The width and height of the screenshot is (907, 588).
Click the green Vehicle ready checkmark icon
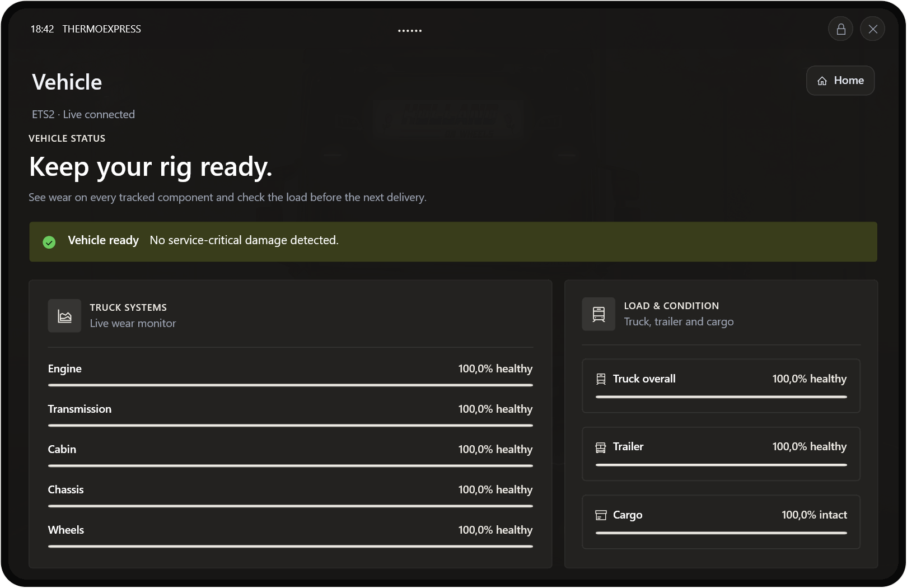(49, 242)
